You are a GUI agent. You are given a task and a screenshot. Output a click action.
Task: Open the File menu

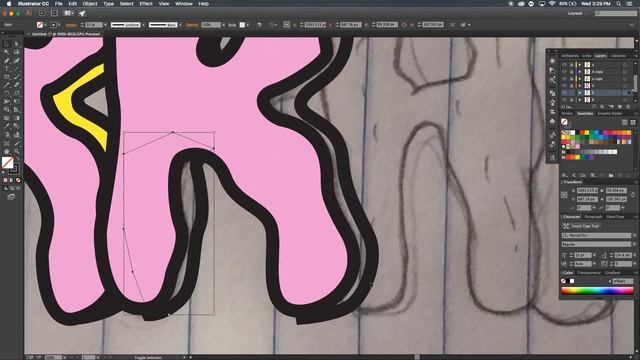(59, 4)
